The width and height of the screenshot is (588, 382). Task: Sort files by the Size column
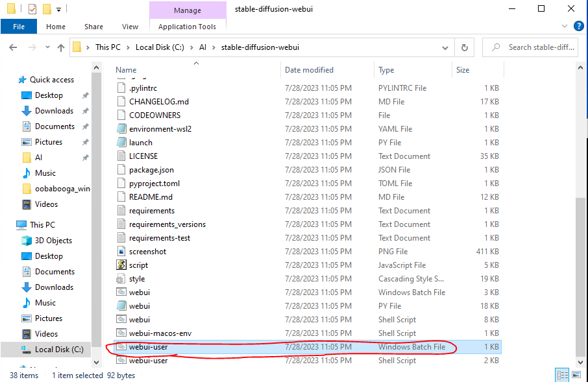coord(463,70)
